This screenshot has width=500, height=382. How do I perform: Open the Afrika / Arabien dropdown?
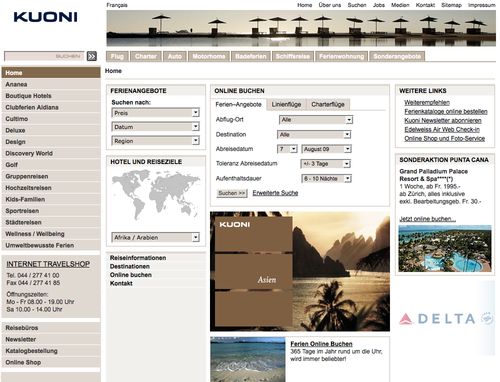(x=155, y=237)
